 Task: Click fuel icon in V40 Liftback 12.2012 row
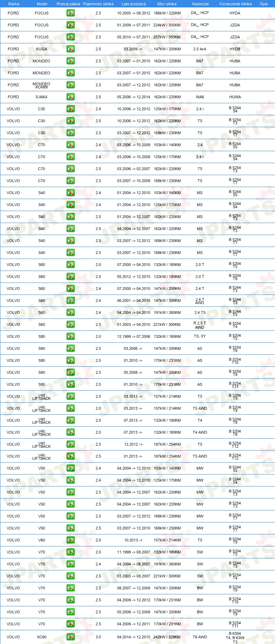click(x=70, y=444)
